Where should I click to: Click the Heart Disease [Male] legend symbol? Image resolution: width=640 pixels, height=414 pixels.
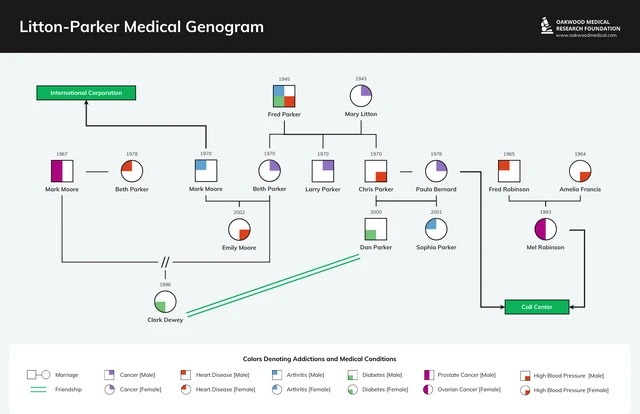(x=185, y=375)
